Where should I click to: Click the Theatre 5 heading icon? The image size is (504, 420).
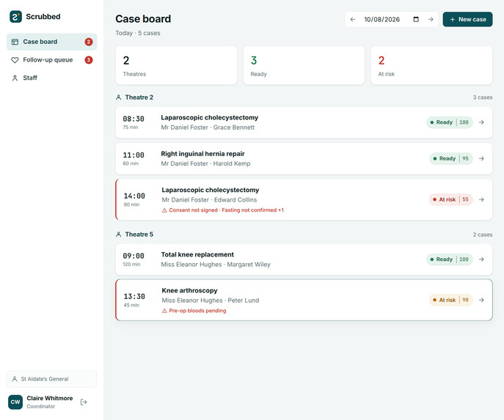[119, 235]
